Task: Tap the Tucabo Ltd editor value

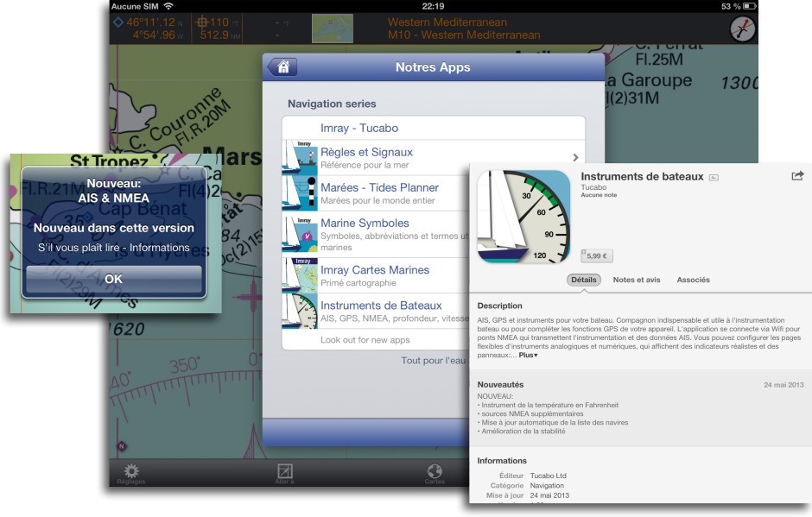Action: point(548,476)
